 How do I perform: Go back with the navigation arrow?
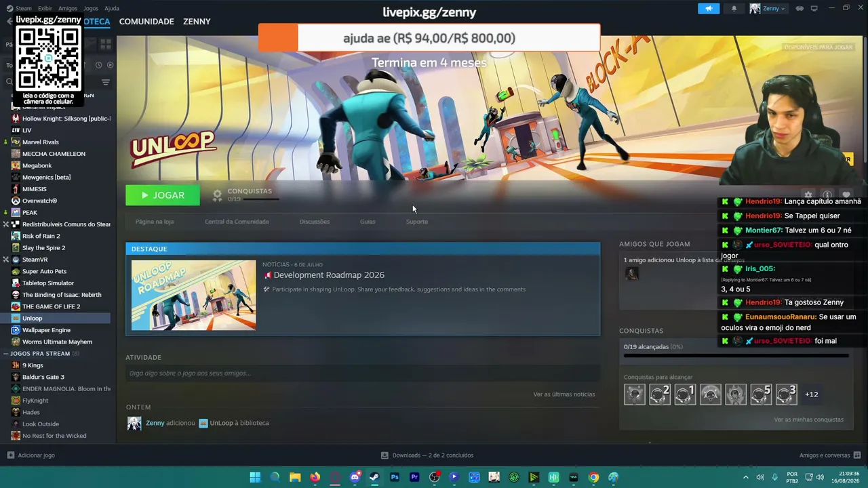click(9, 22)
